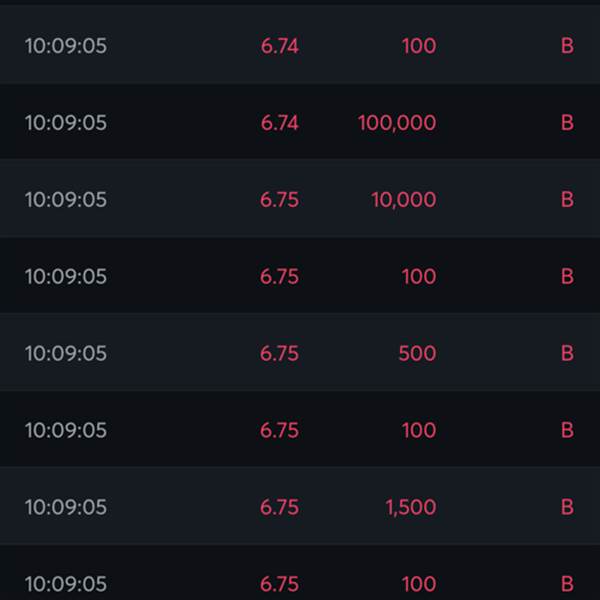
Task: Click the 6.74 price beside 100,000 volume
Action: point(279,123)
